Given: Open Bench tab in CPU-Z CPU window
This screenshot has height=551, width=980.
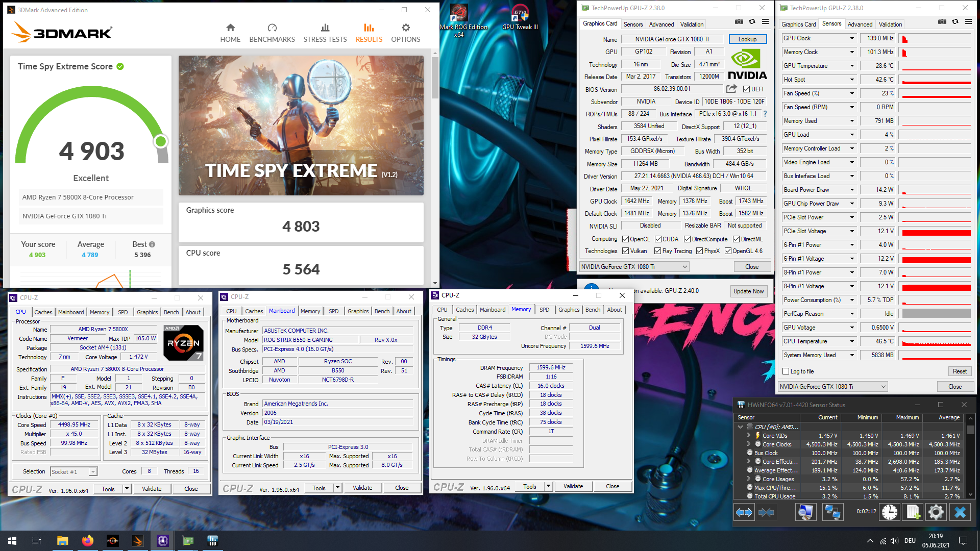Looking at the screenshot, I should [171, 312].
